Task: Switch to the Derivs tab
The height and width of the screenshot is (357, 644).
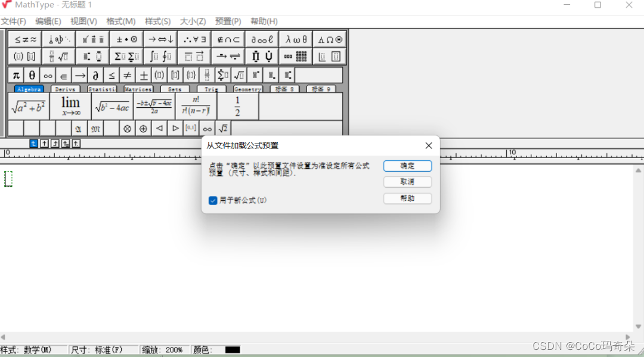Action: 66,89
